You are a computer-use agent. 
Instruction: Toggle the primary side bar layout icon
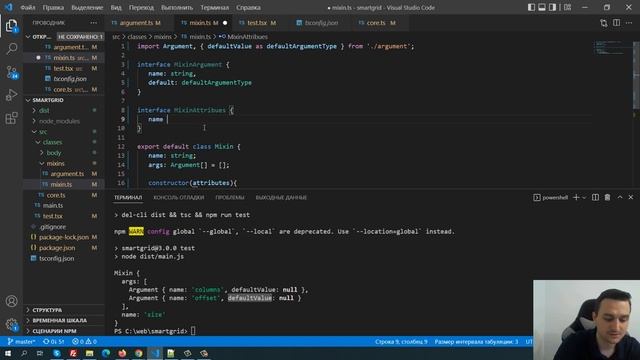[531, 7]
